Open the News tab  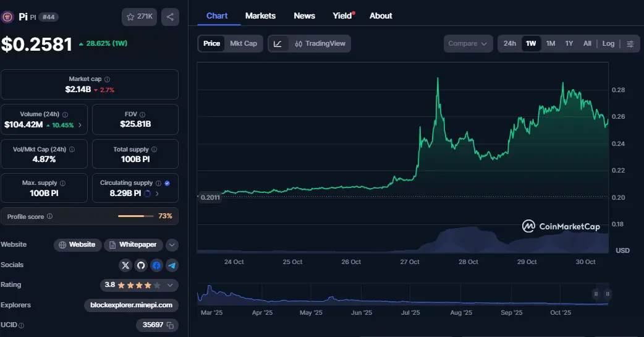point(304,15)
